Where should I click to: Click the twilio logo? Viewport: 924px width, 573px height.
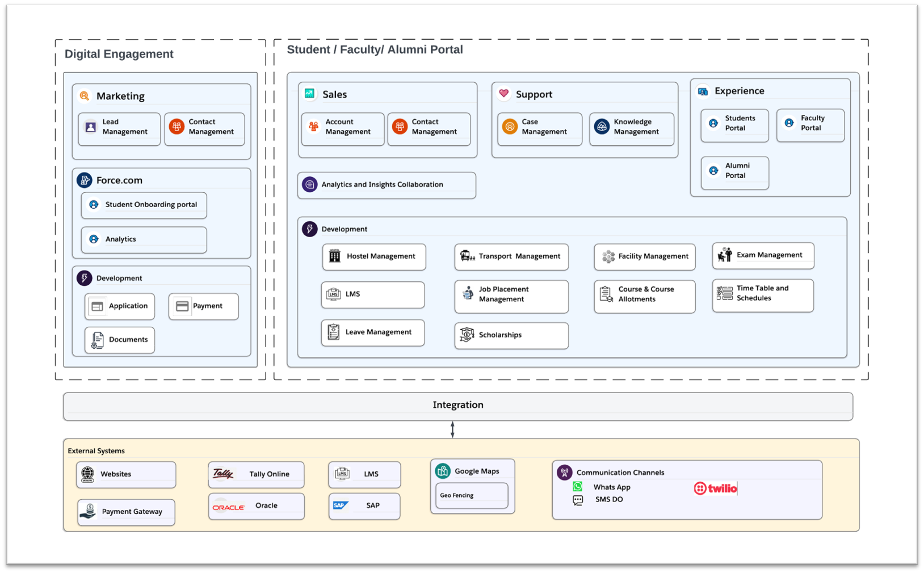pyautogui.click(x=715, y=488)
